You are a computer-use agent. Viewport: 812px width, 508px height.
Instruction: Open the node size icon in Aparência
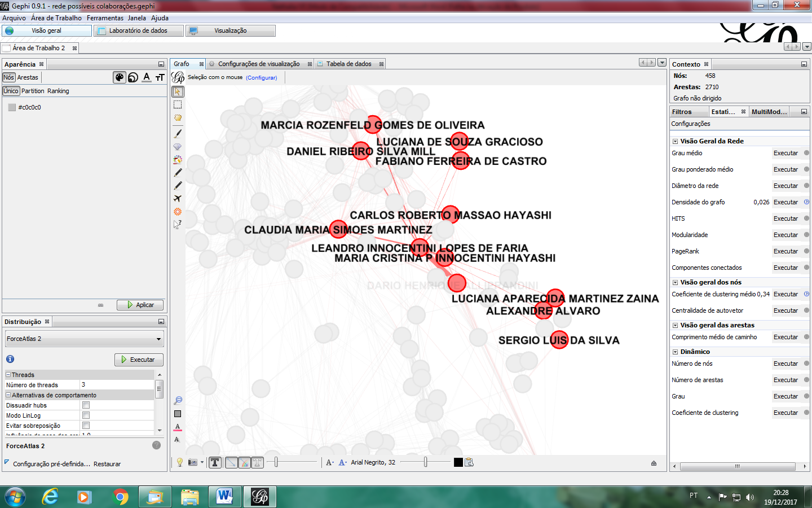pyautogui.click(x=133, y=77)
